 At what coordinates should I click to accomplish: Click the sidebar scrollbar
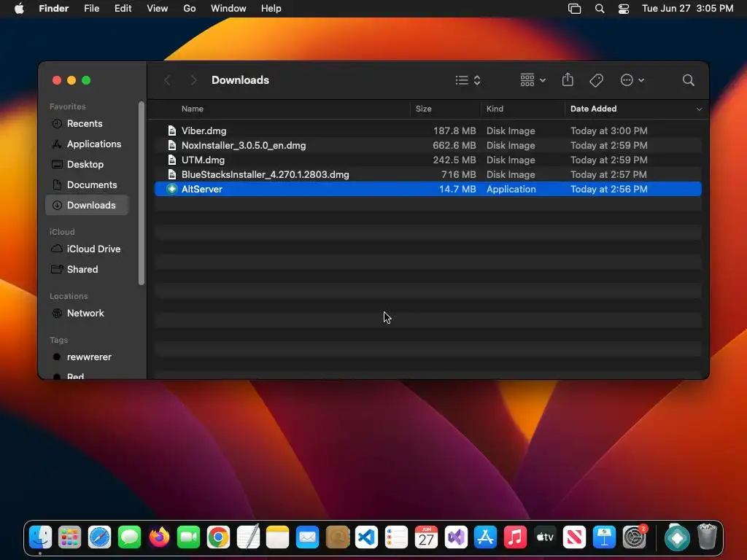[141, 192]
